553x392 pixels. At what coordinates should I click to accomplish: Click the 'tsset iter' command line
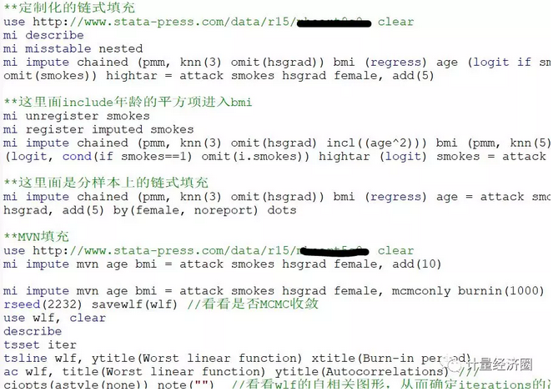(40, 344)
